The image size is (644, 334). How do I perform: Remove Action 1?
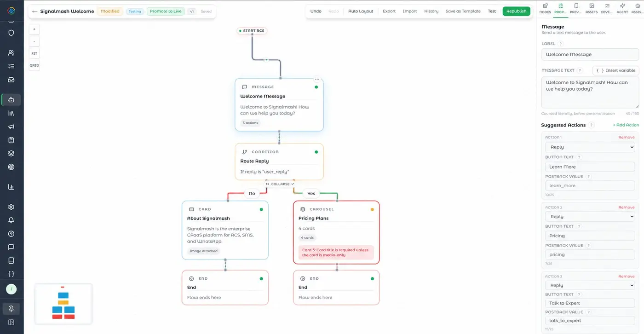[627, 138]
